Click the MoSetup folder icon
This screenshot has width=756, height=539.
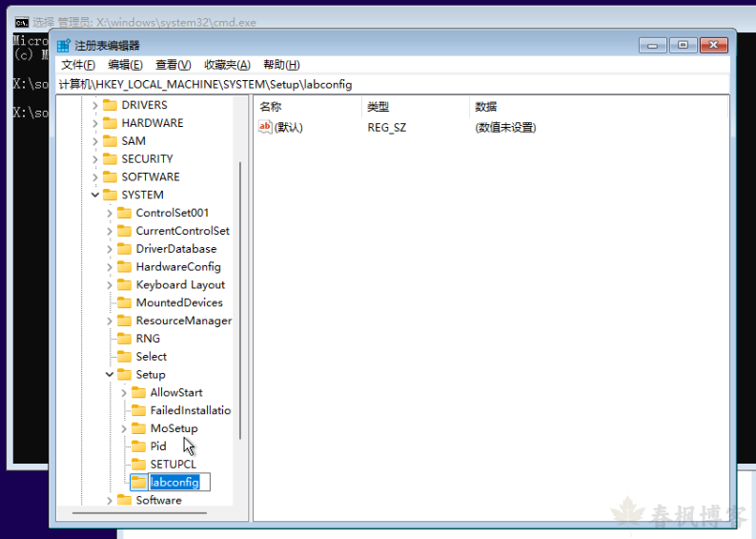pos(139,428)
